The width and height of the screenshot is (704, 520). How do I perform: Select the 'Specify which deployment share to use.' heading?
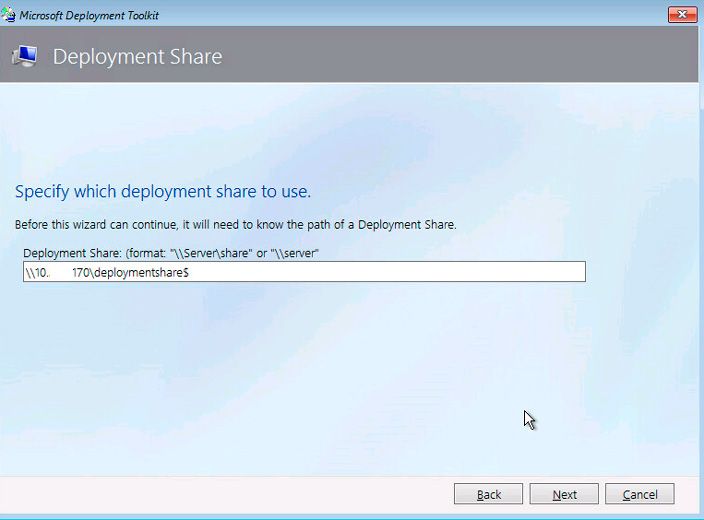pyautogui.click(x=163, y=191)
